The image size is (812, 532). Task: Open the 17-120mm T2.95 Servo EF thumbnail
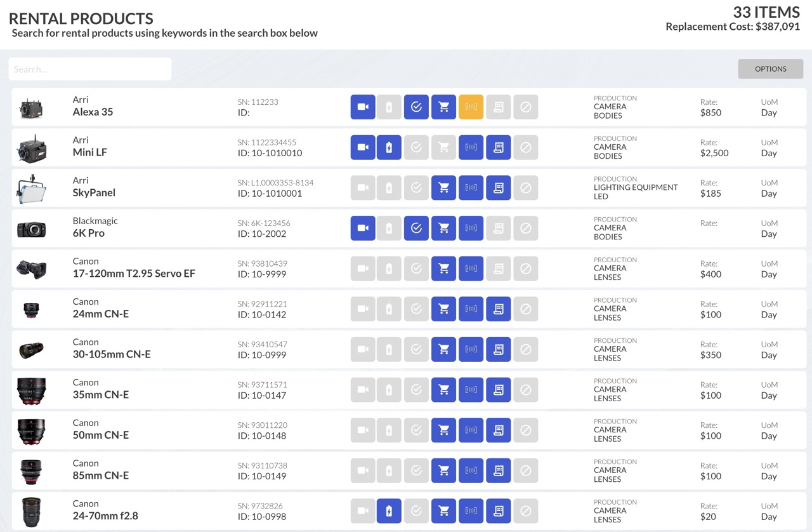(x=31, y=269)
